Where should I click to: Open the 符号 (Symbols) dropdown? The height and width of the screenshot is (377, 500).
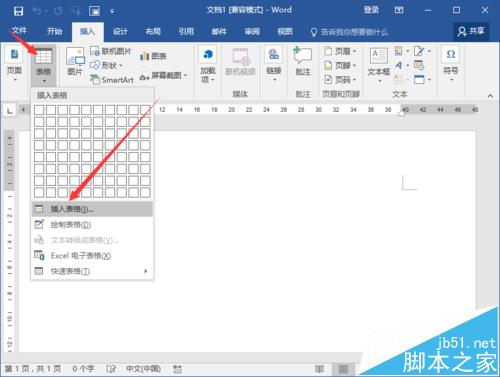point(451,65)
